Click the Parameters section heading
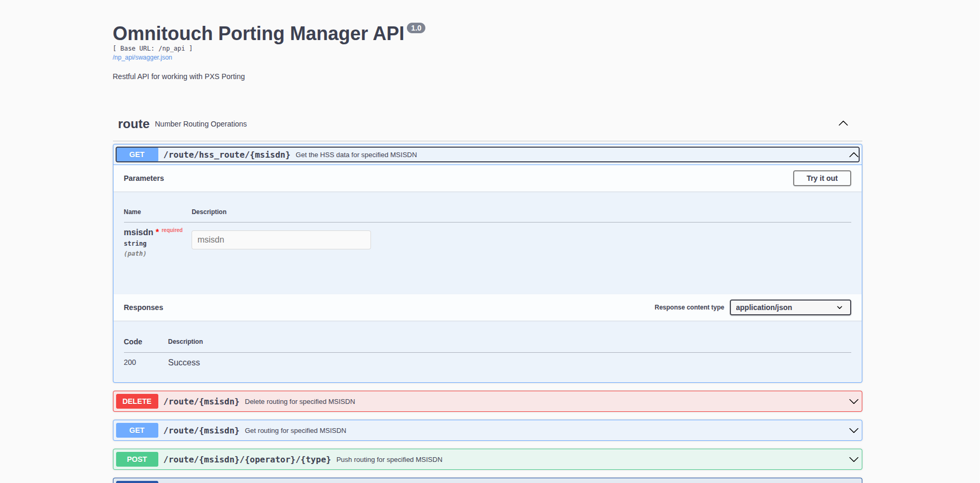Screen dimensions: 980x483 point(144,178)
